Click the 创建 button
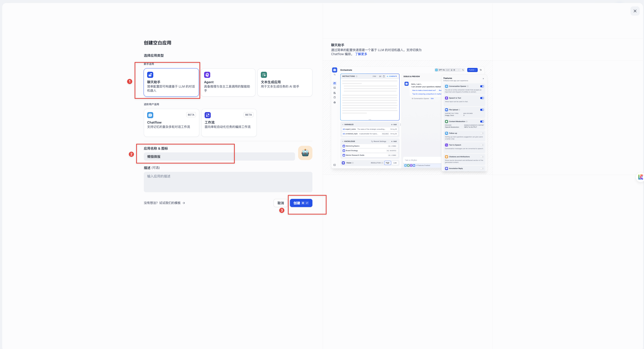The height and width of the screenshot is (349, 644). pos(301,203)
